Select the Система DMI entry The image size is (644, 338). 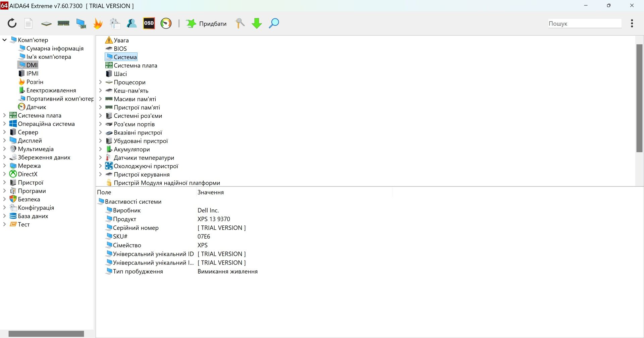[121, 57]
